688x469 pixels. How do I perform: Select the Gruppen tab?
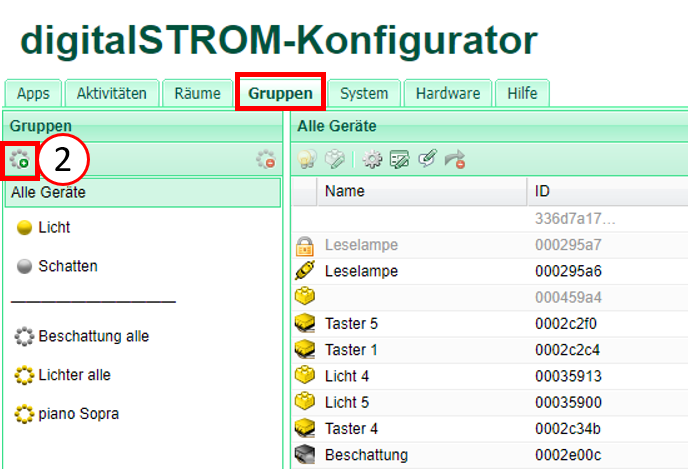(280, 93)
